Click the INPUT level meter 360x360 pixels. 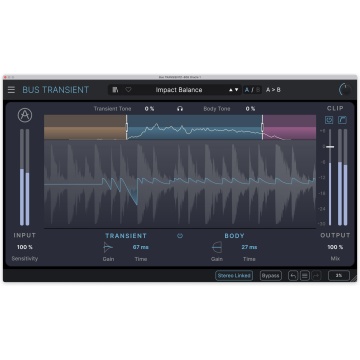point(25,177)
